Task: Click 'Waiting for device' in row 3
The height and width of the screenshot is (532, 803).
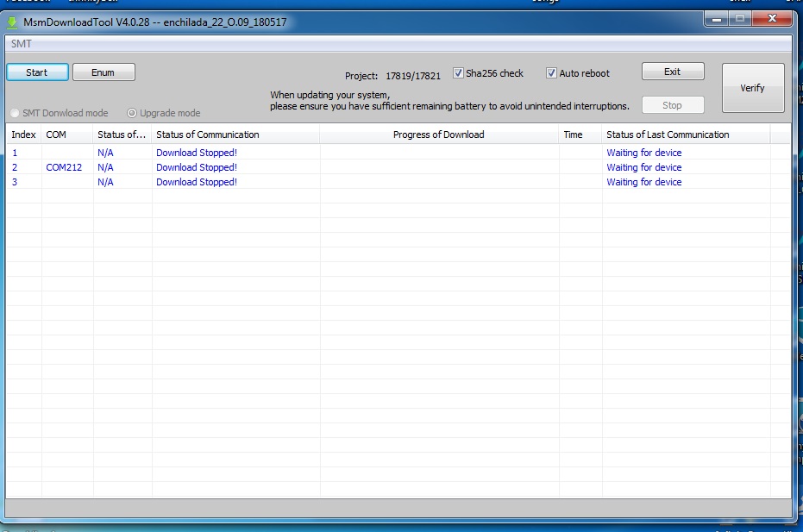Action: [x=644, y=182]
